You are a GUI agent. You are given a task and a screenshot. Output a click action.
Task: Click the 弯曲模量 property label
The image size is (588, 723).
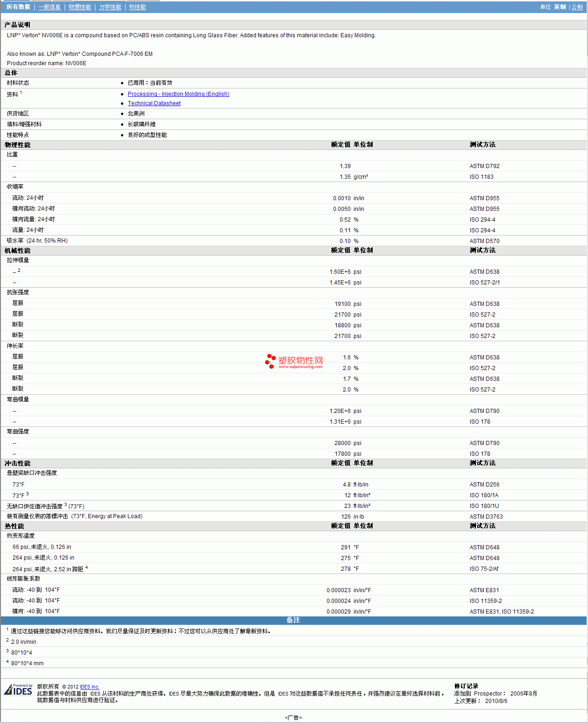pyautogui.click(x=18, y=399)
